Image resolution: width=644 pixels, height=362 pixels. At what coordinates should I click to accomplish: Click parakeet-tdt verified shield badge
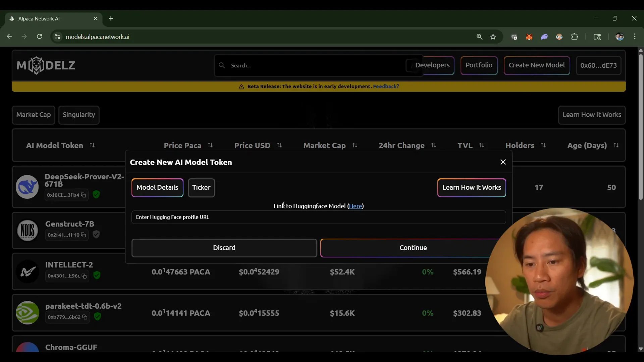coord(98,316)
